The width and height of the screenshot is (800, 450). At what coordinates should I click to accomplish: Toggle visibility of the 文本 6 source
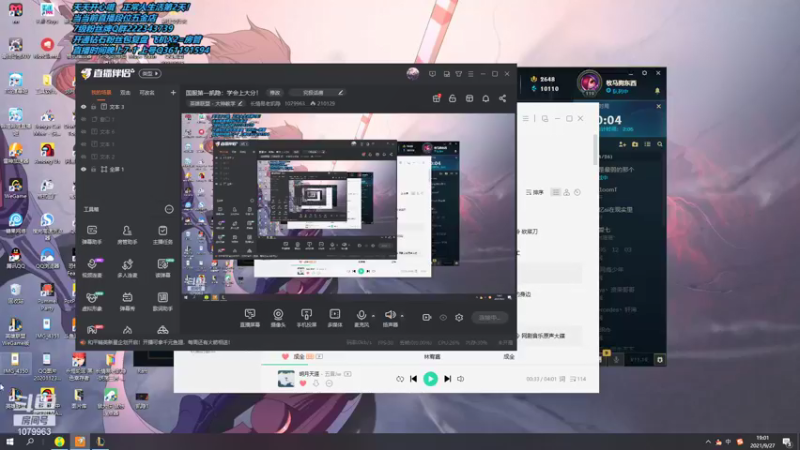click(84, 132)
